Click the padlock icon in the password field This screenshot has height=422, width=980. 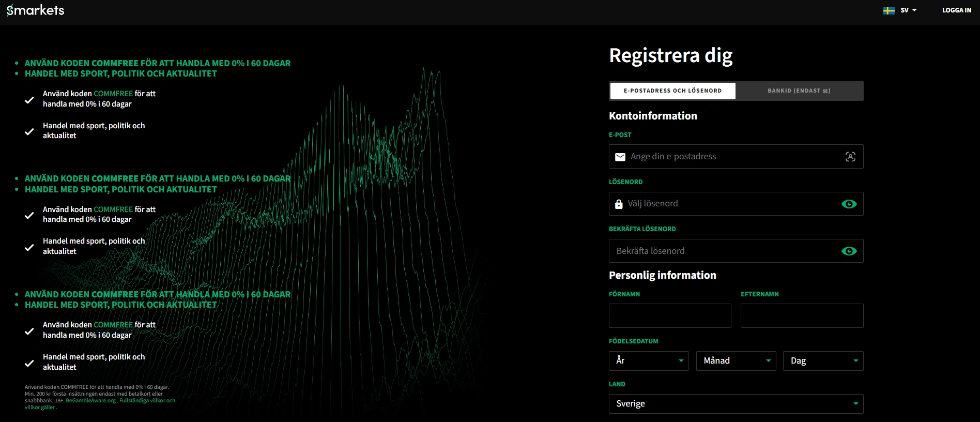click(x=619, y=204)
